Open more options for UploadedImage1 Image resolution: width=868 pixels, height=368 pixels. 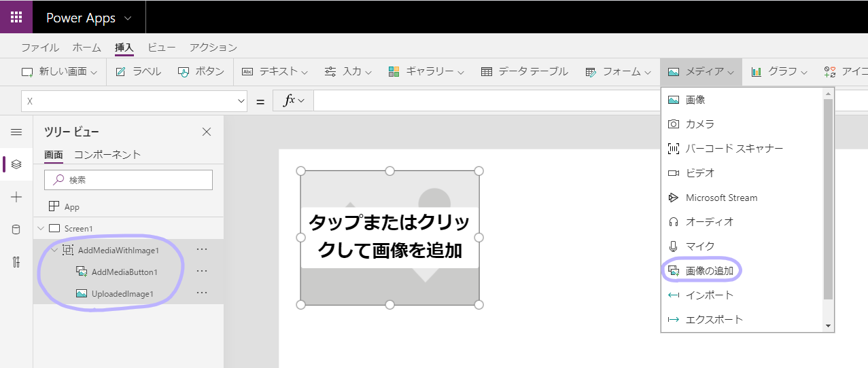202,293
